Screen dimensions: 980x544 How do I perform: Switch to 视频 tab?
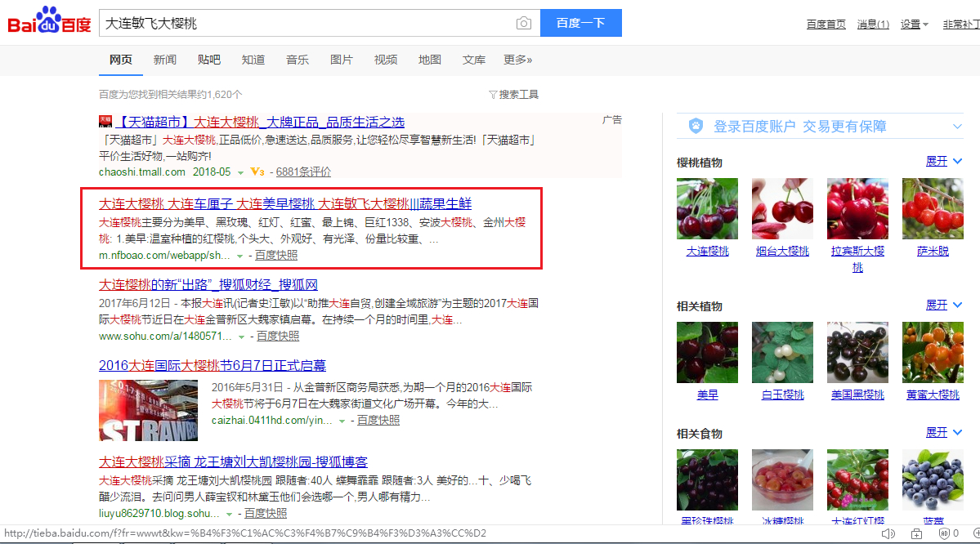(386, 60)
